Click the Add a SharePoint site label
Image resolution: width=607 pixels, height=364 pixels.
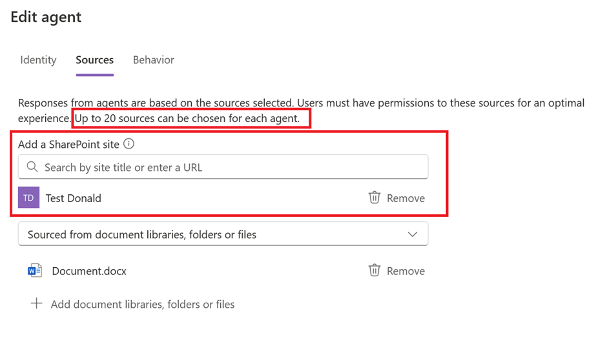[68, 145]
